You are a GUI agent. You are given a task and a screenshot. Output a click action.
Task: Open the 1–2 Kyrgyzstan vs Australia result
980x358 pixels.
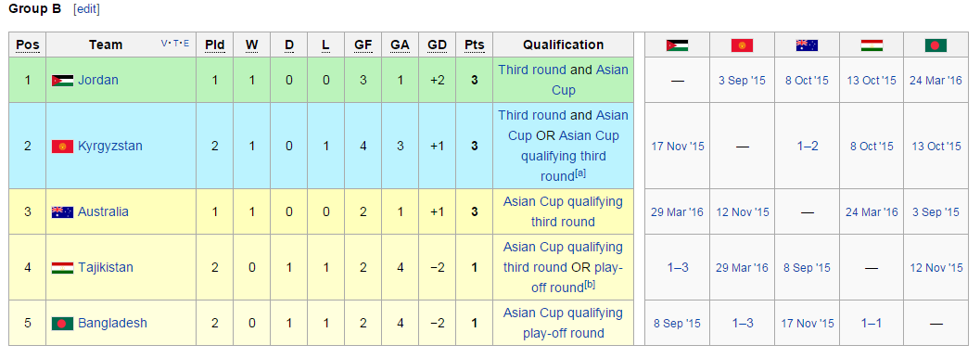pos(807,147)
